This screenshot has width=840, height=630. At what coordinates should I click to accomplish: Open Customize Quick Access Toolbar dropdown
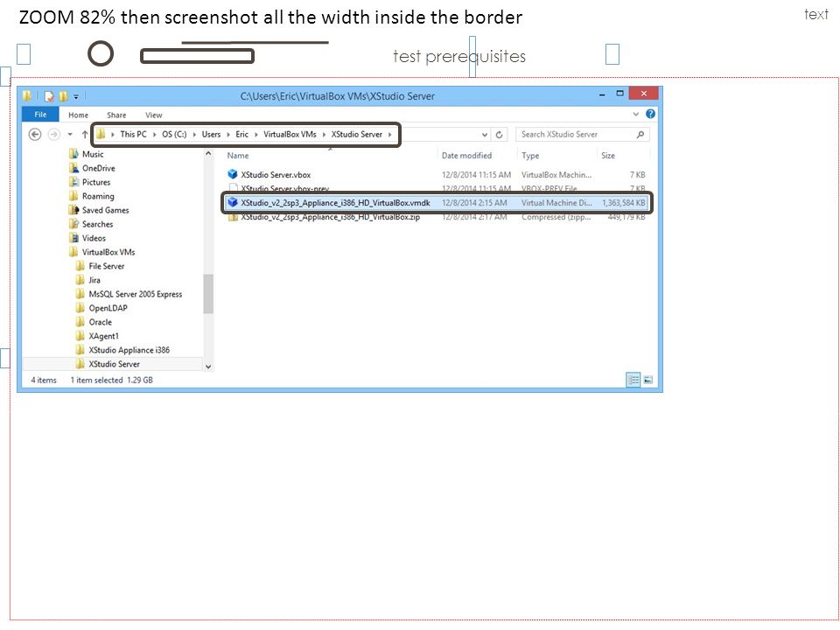[x=76, y=97]
